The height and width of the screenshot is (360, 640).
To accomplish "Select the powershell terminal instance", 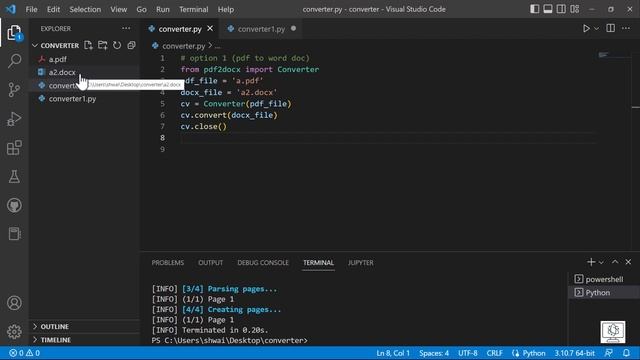I will pyautogui.click(x=604, y=279).
